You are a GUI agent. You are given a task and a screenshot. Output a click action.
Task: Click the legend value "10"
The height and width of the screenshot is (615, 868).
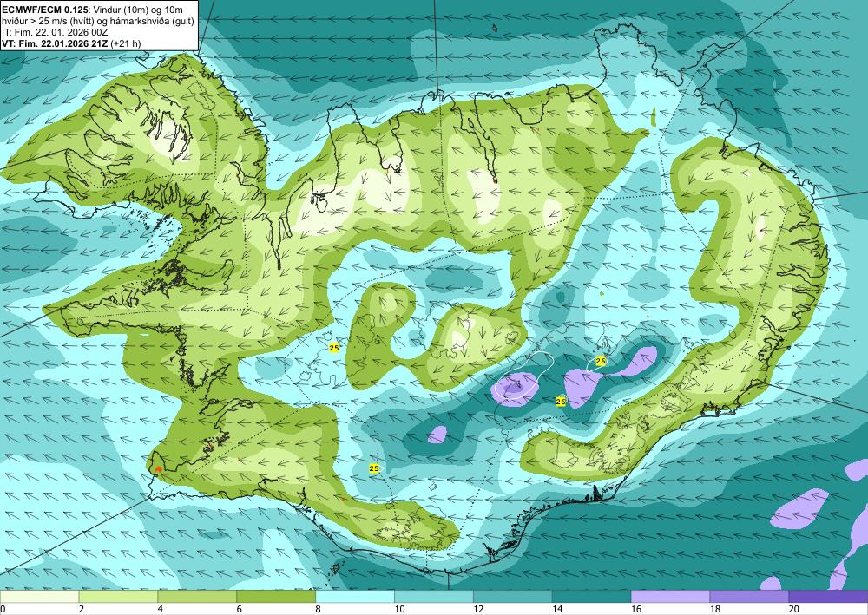(x=399, y=610)
